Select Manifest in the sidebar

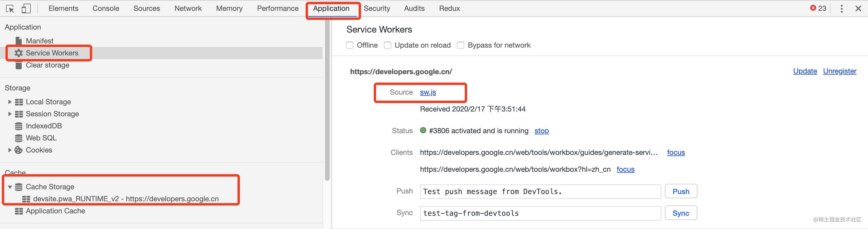[40, 41]
